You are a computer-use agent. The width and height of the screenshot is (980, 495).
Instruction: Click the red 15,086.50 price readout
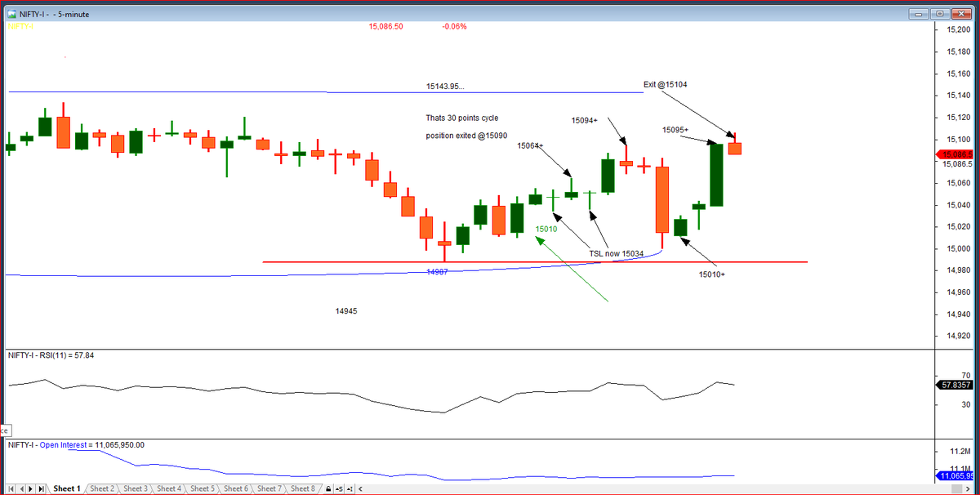pyautogui.click(x=385, y=26)
